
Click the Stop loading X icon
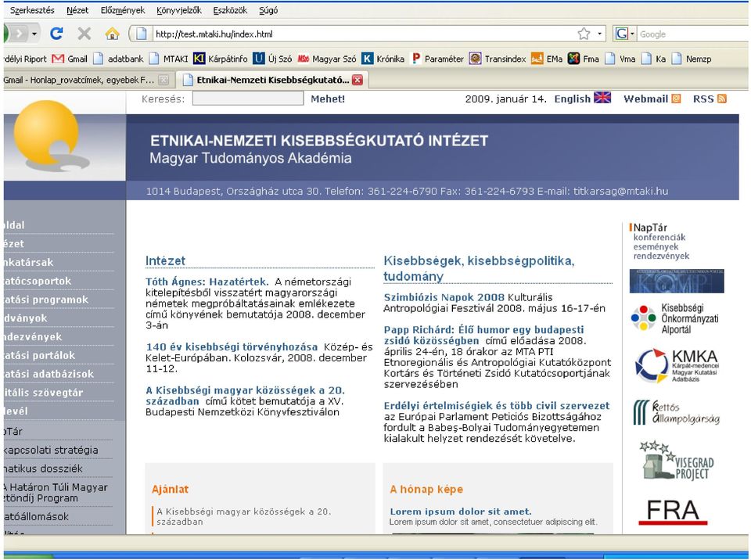coord(84,34)
